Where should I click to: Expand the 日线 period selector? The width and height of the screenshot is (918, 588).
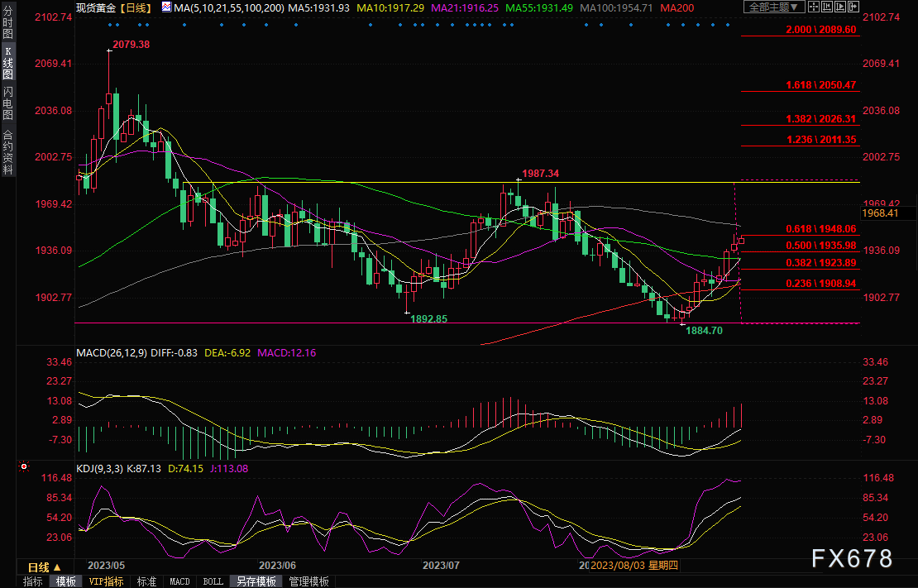[x=44, y=567]
